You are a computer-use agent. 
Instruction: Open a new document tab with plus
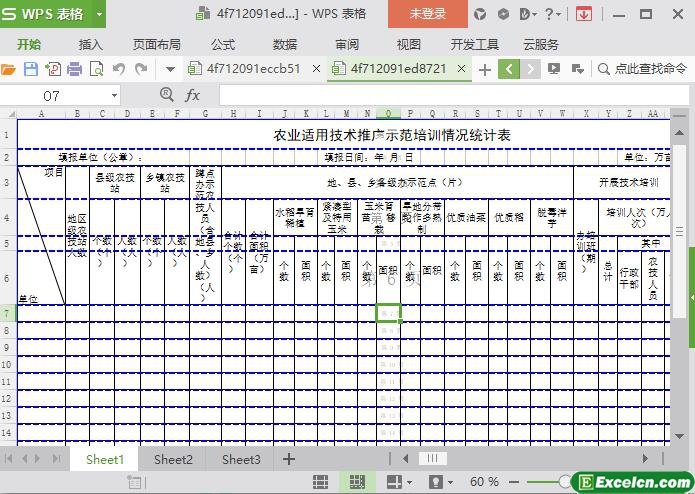point(485,69)
